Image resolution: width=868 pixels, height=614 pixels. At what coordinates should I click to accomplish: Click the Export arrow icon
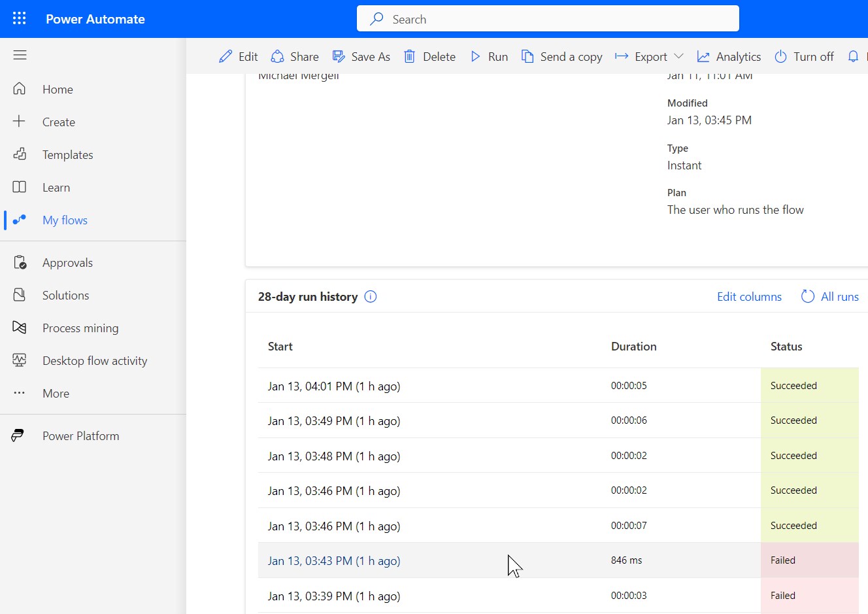[622, 56]
